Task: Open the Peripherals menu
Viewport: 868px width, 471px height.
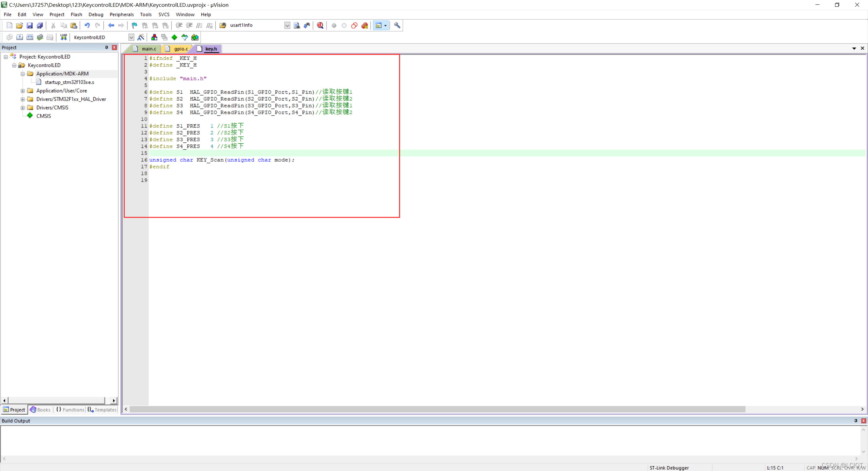Action: coord(121,15)
